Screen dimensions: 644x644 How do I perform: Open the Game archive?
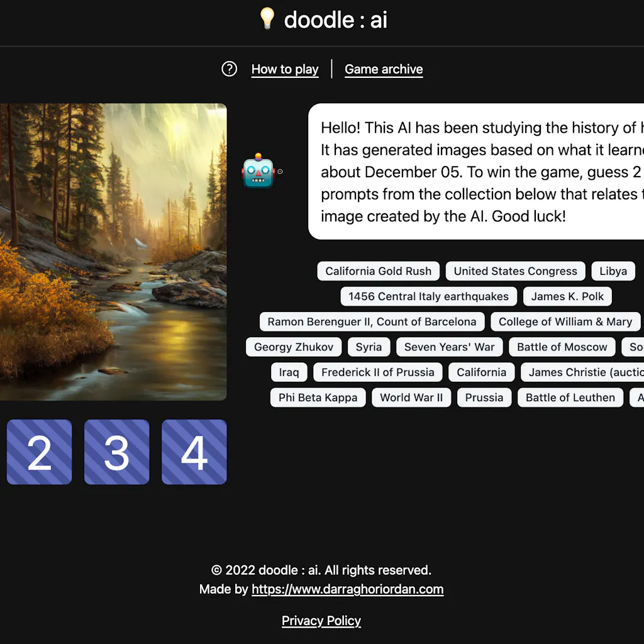pyautogui.click(x=384, y=69)
